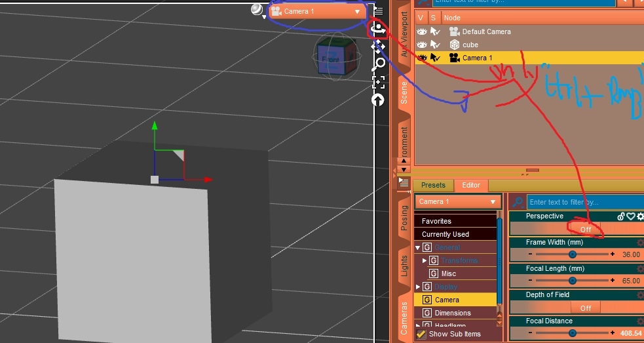644x343 pixels.
Task: Click the view cube in viewport
Action: pyautogui.click(x=337, y=56)
